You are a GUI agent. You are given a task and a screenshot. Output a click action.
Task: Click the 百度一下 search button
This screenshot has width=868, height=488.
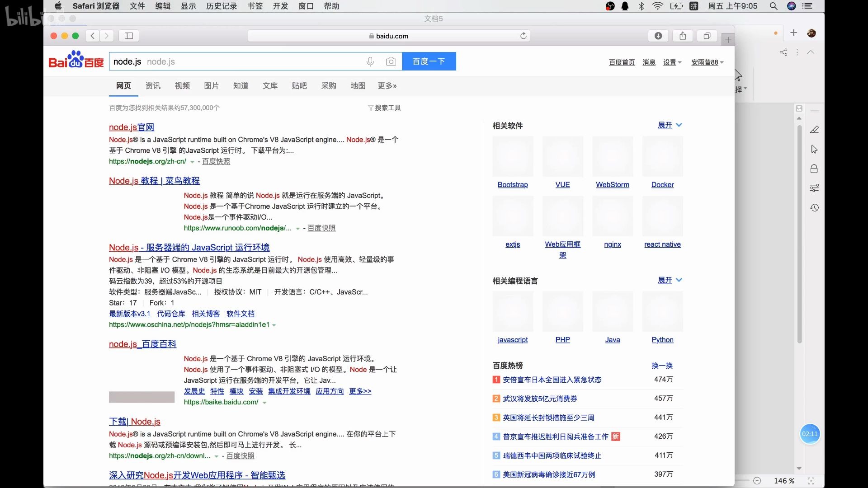point(429,61)
